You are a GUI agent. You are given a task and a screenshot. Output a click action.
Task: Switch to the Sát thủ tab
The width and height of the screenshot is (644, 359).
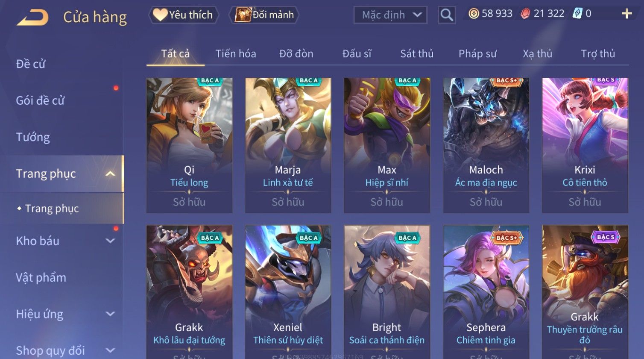click(417, 53)
